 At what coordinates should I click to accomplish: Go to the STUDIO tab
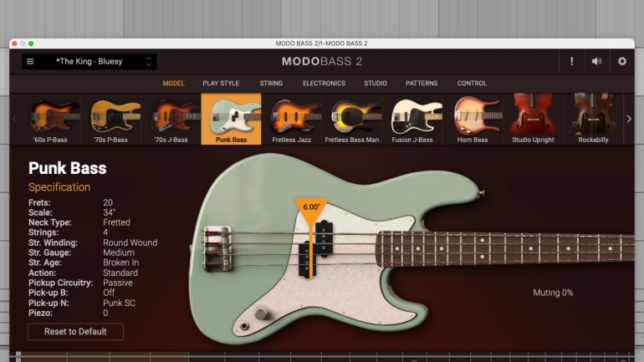376,84
